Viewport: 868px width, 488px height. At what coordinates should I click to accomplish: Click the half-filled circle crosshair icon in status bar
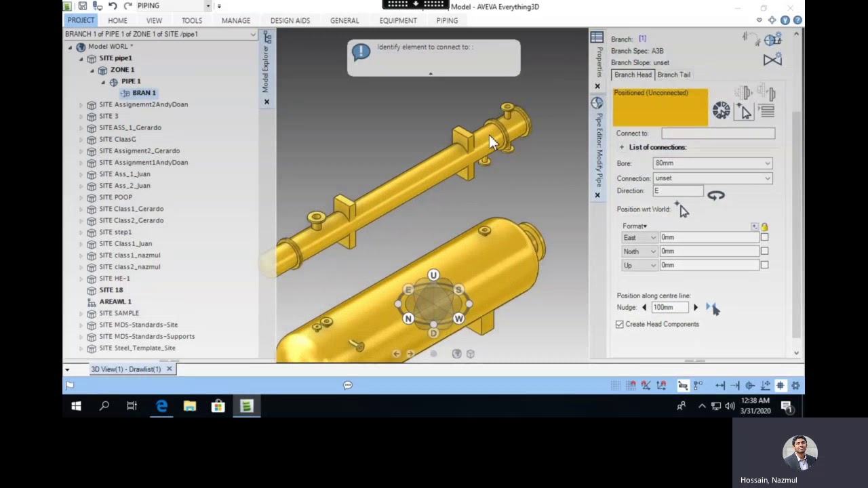[x=750, y=386]
